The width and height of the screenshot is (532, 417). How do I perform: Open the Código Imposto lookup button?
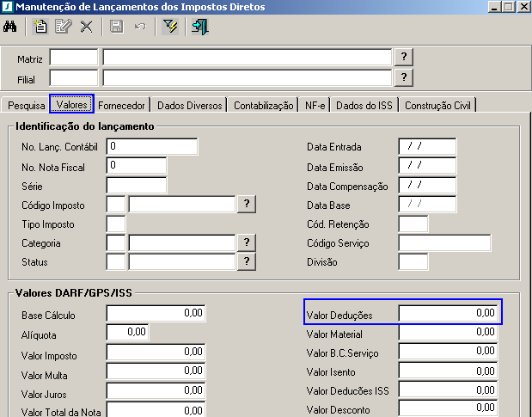247,204
